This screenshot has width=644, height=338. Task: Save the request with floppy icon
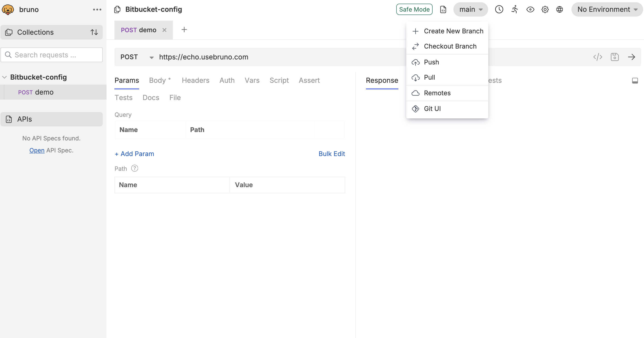click(x=615, y=57)
